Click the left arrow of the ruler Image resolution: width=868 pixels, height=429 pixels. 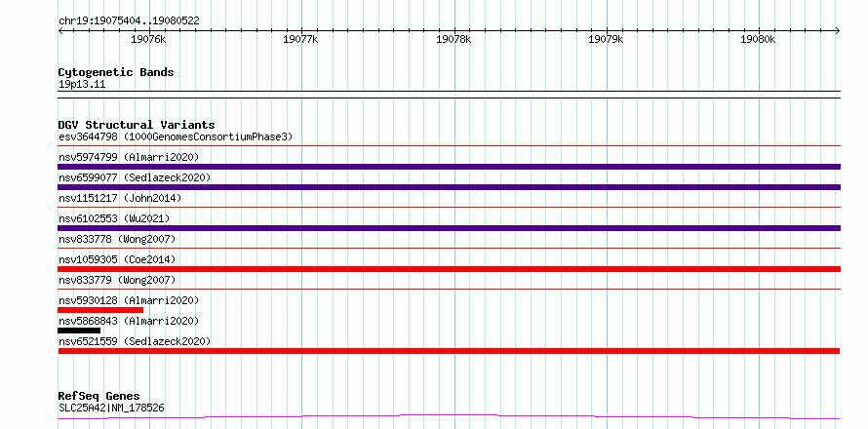tap(60, 31)
